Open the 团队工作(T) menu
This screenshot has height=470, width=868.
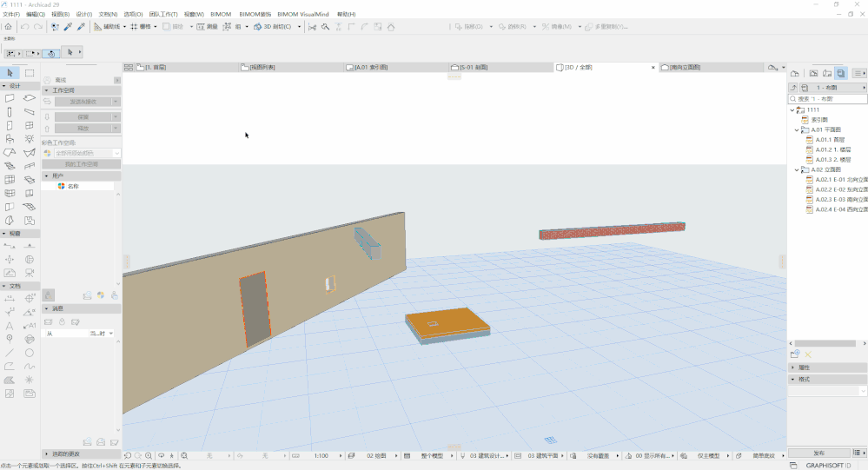point(163,15)
